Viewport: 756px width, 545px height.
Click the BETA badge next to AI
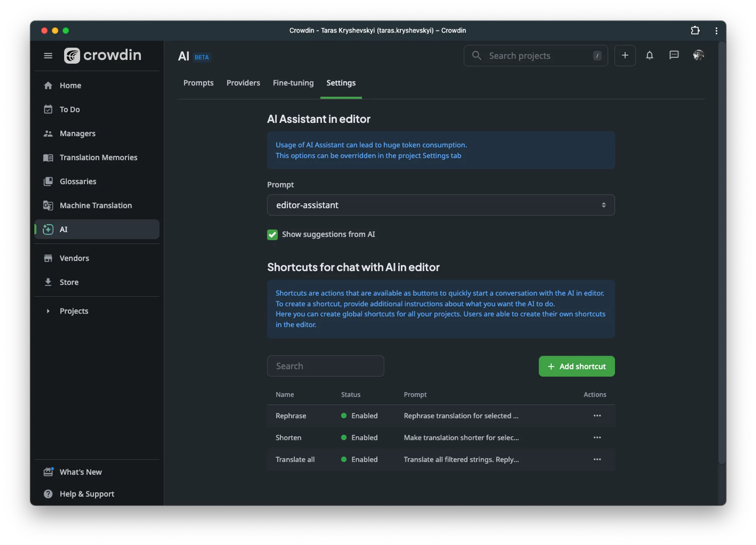pyautogui.click(x=202, y=57)
